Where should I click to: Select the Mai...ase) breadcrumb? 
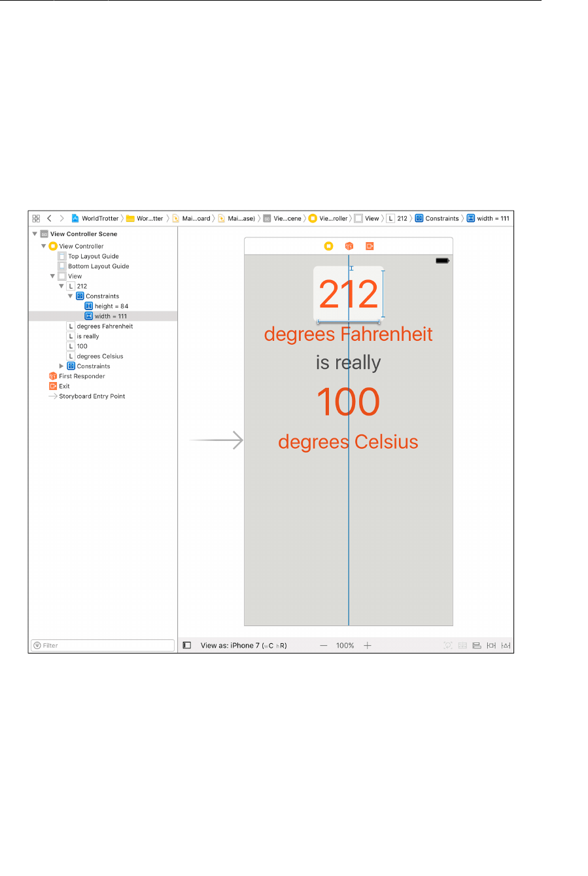(x=237, y=219)
